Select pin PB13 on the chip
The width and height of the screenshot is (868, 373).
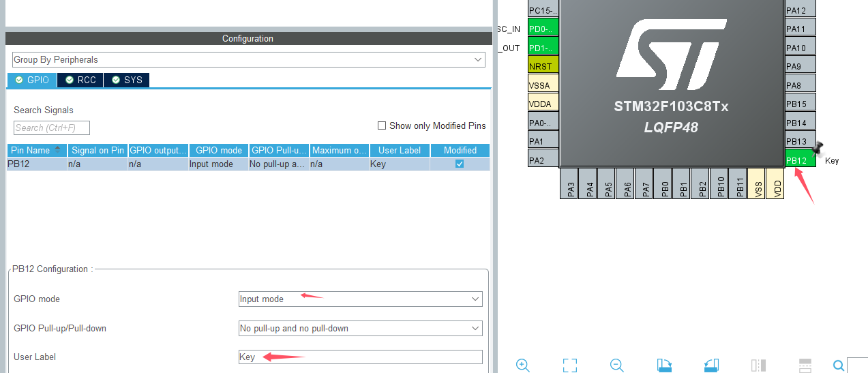(x=800, y=141)
